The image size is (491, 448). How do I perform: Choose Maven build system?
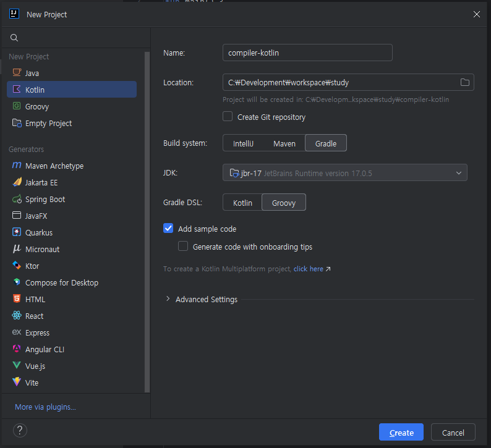click(x=284, y=143)
